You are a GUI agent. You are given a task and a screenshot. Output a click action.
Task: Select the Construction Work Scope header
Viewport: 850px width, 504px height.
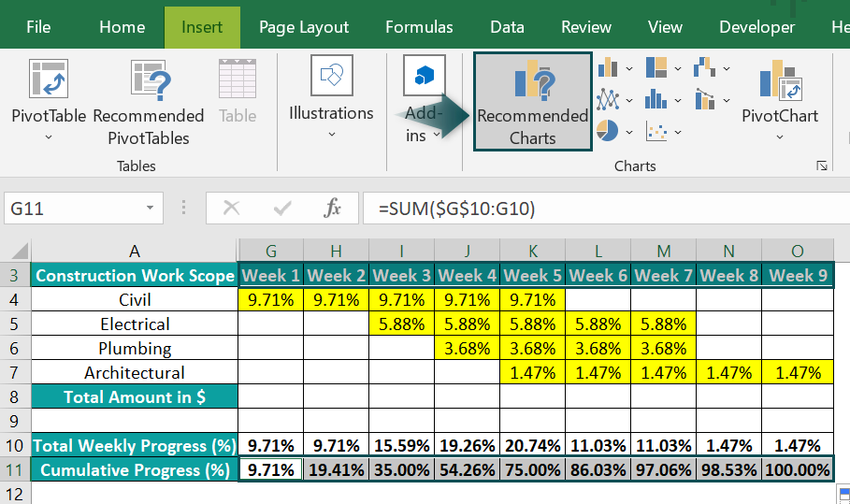[x=135, y=275]
